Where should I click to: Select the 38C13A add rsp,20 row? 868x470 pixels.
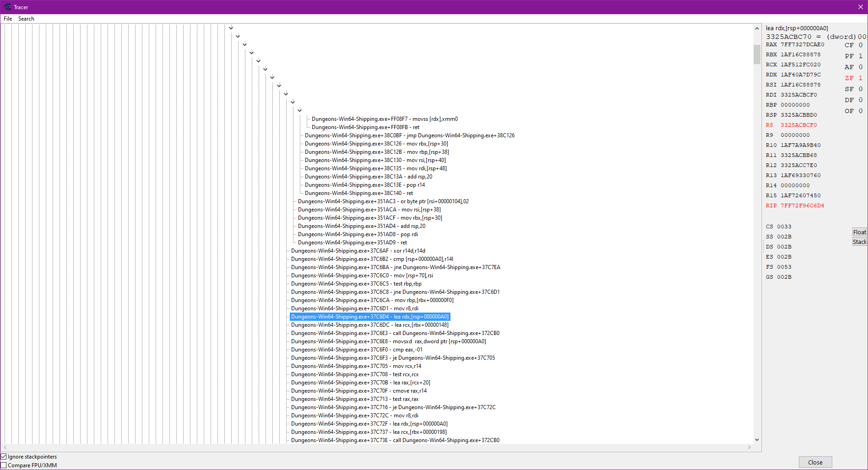point(369,177)
